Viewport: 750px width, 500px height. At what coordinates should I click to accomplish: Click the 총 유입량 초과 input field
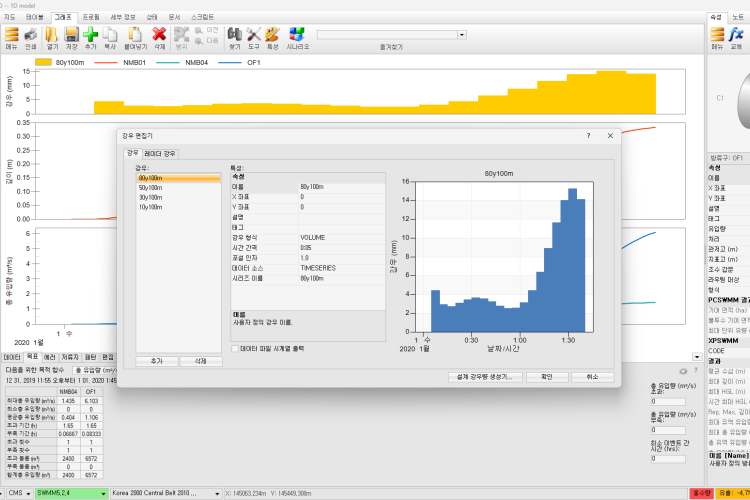tap(668, 402)
